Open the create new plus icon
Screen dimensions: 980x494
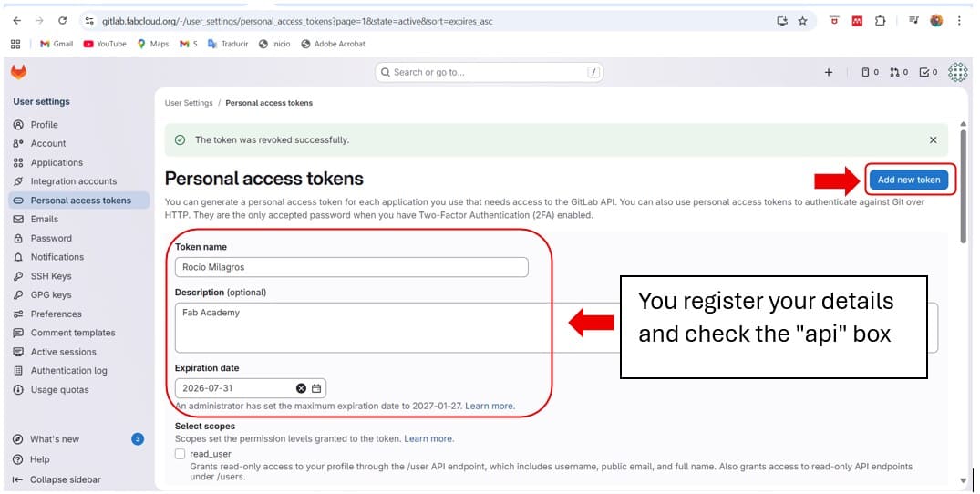tap(829, 73)
